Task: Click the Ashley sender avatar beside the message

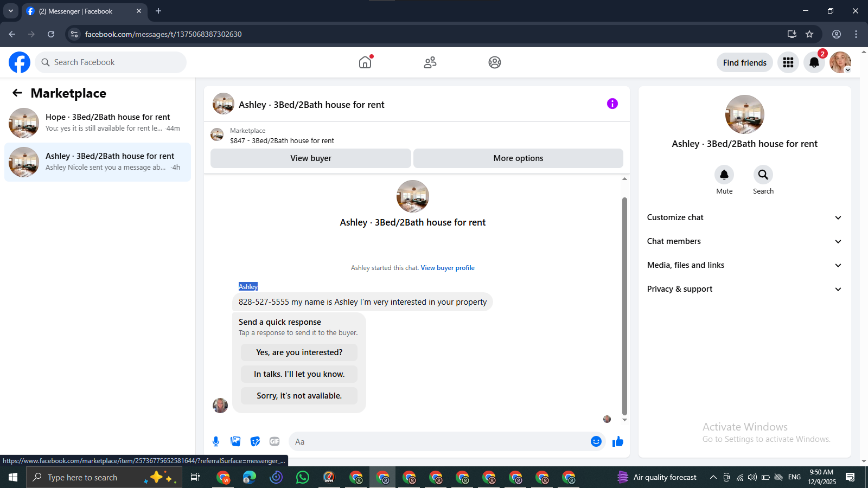Action: pos(220,406)
